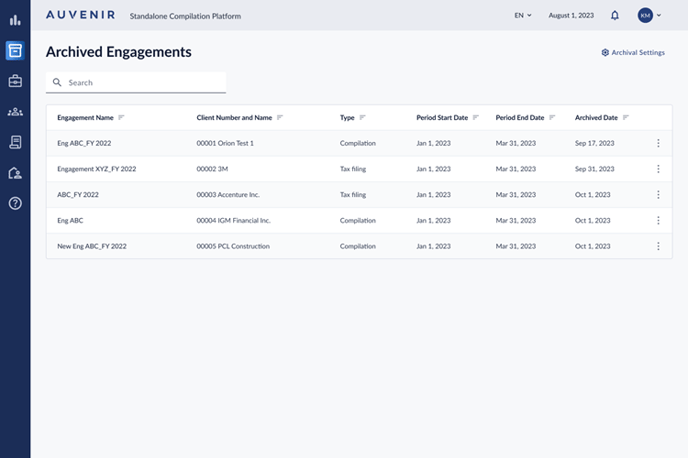Select the archive box sidebar icon
The image size is (688, 458).
pyautogui.click(x=15, y=51)
